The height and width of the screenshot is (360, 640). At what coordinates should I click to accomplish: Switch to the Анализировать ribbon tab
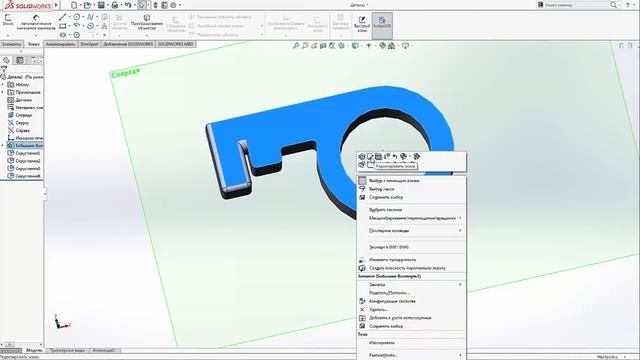60,44
